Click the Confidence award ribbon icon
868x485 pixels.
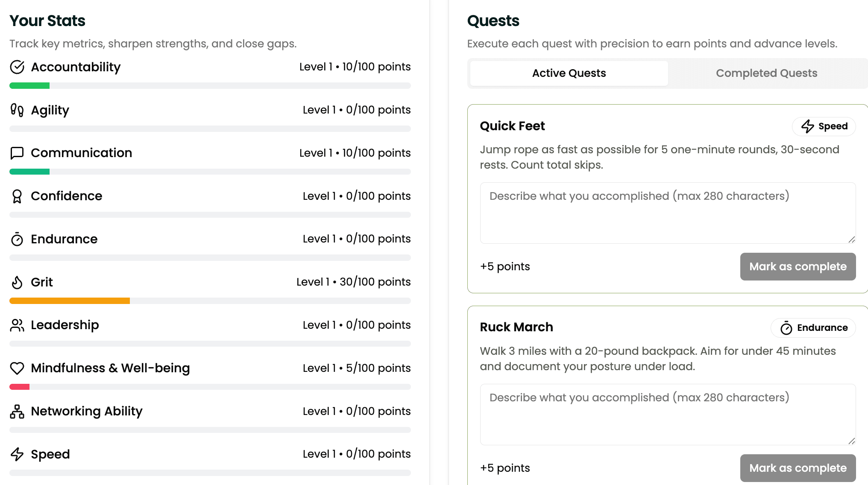tap(17, 196)
